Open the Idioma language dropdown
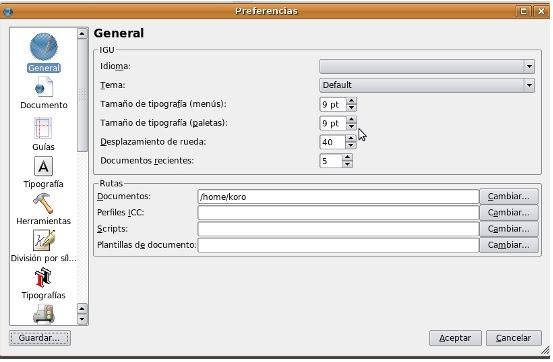Viewport: 553px width, 362px height. click(x=427, y=66)
